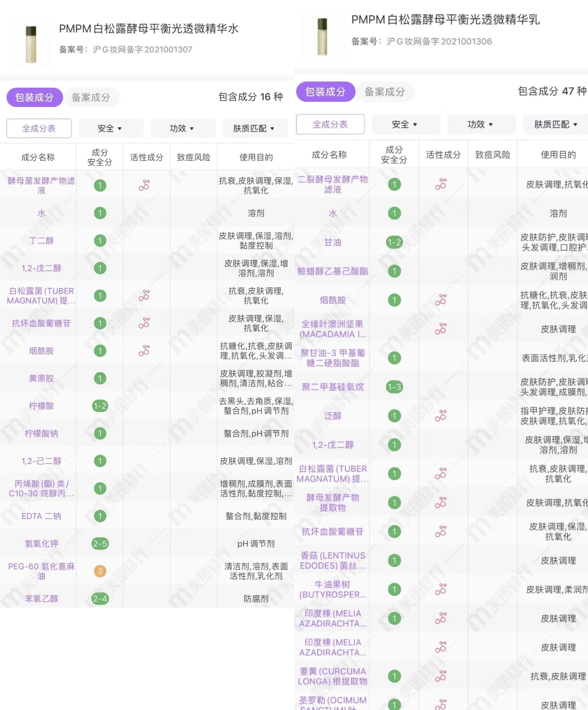
Task: Open ingredient link EDTA 二钠
Action: pyautogui.click(x=41, y=516)
